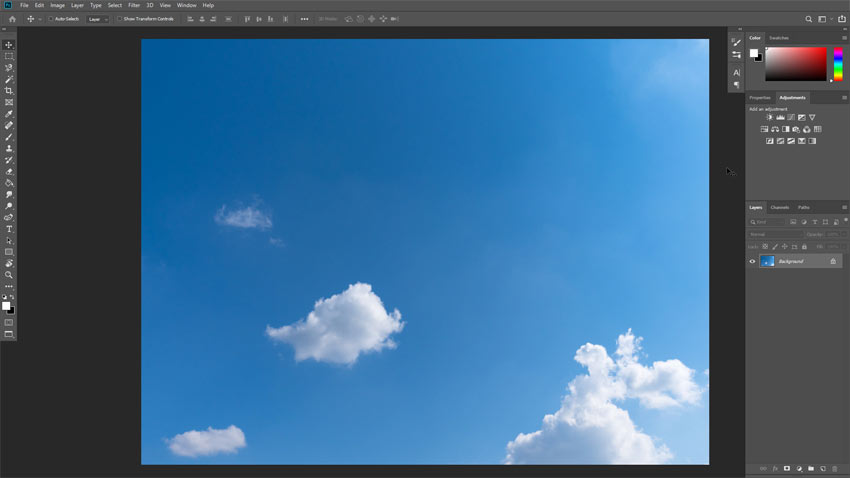Switch to the Properties tab
Image resolution: width=850 pixels, height=478 pixels.
[759, 98]
